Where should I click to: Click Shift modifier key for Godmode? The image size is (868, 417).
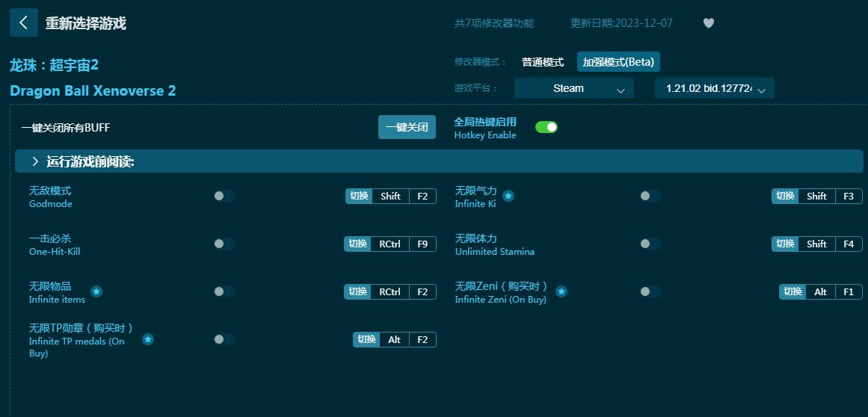coord(391,196)
